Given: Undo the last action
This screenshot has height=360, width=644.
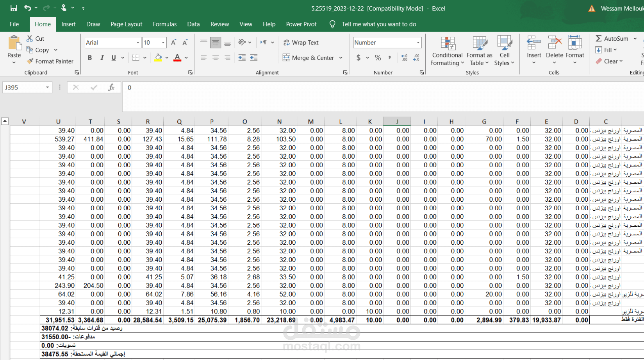Looking at the screenshot, I should 27,8.
